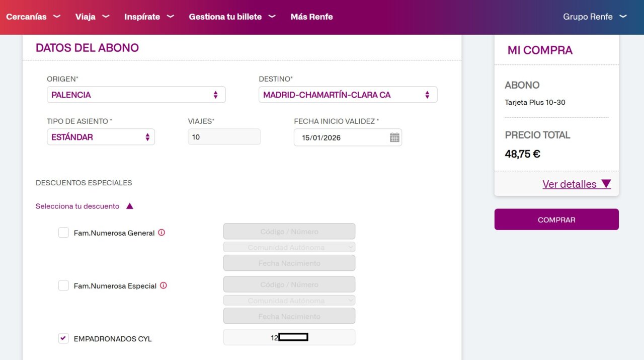
Task: Uncheck the EMPADRONADOS CYL checkbox
Action: tap(63, 338)
